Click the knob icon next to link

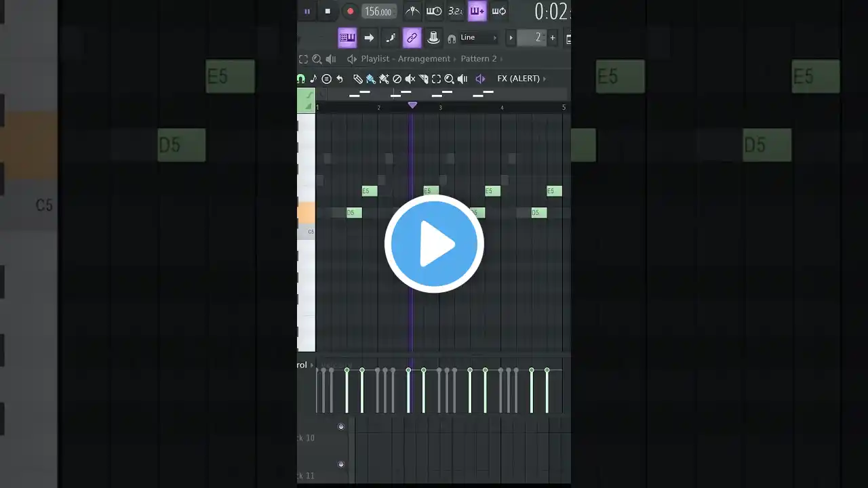433,37
